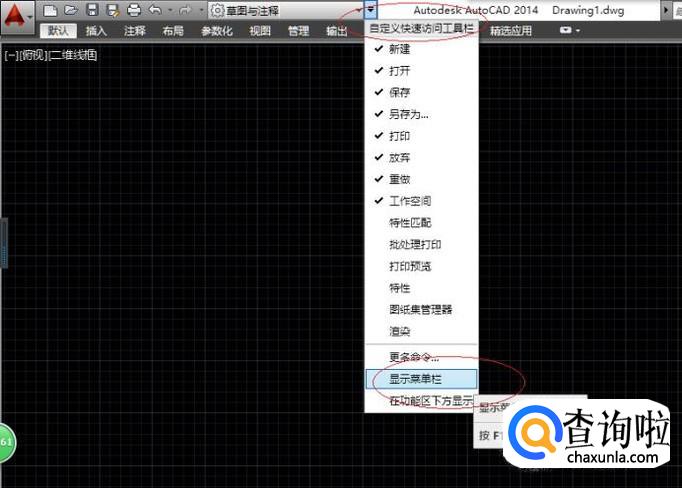Enable 特性 in the toolbar menu
Image resolution: width=682 pixels, height=488 pixels.
click(x=421, y=288)
